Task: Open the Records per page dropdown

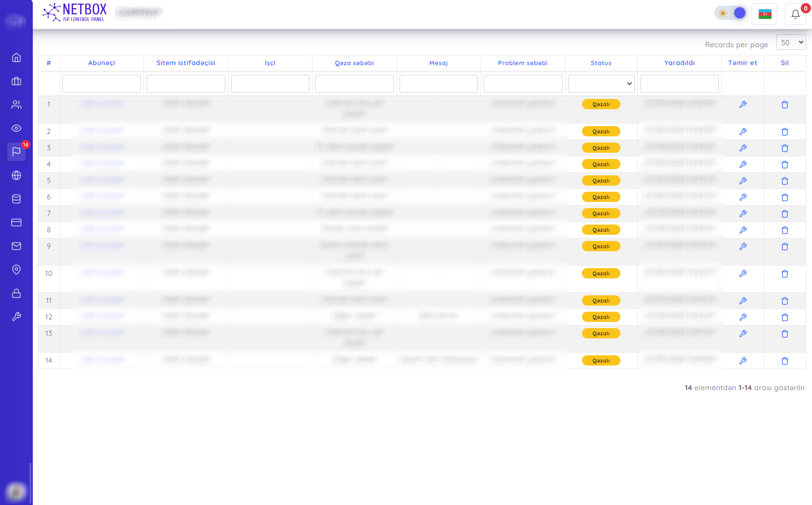Action: pyautogui.click(x=790, y=43)
